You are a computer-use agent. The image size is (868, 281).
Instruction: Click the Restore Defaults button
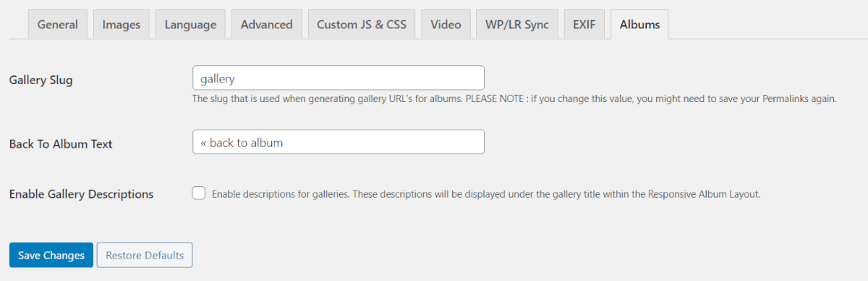(x=145, y=255)
